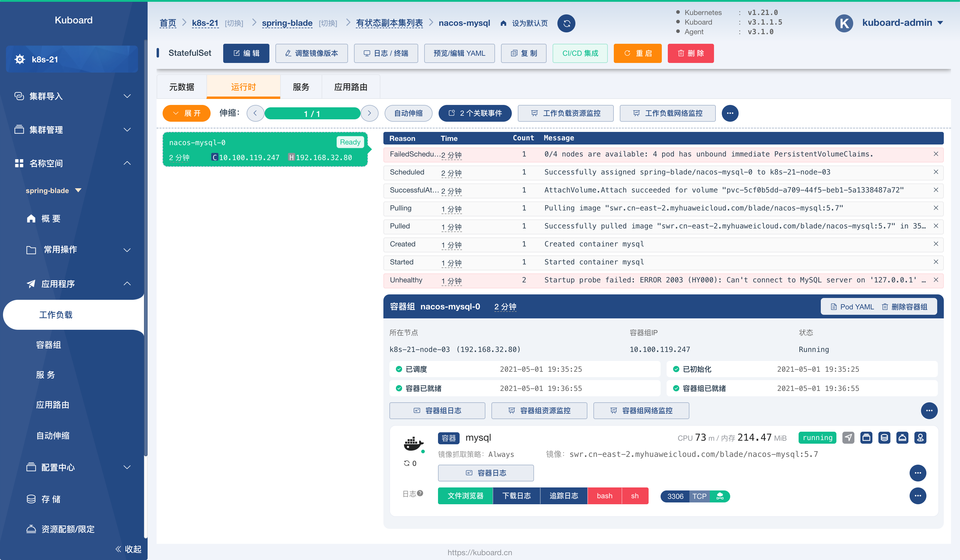
Task: Click the service-bell icon in mysql container row
Action: pos(902,437)
